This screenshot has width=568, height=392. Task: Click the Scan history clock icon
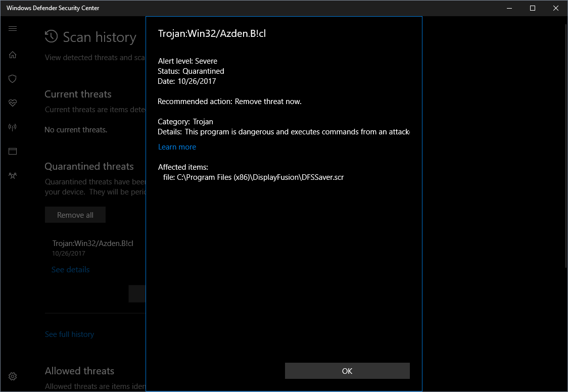click(x=51, y=37)
